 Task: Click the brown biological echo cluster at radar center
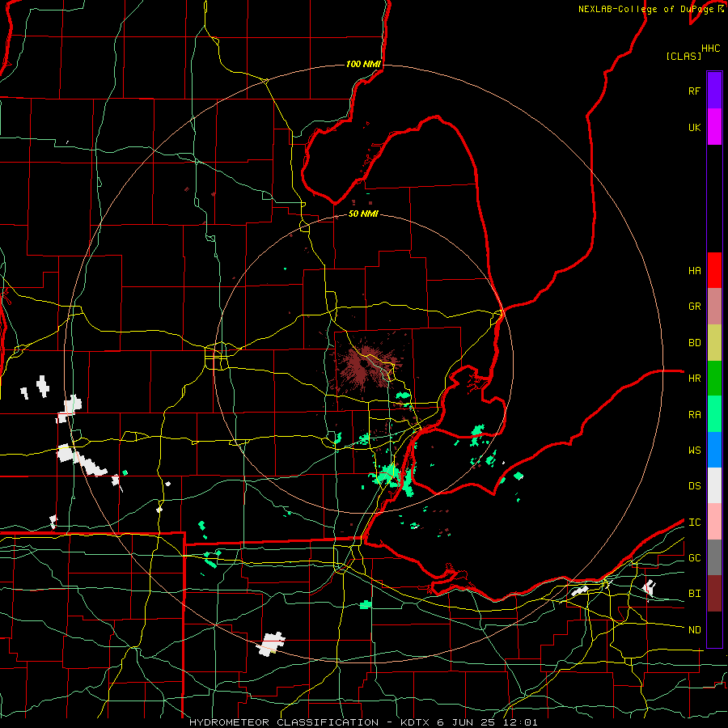(366, 366)
